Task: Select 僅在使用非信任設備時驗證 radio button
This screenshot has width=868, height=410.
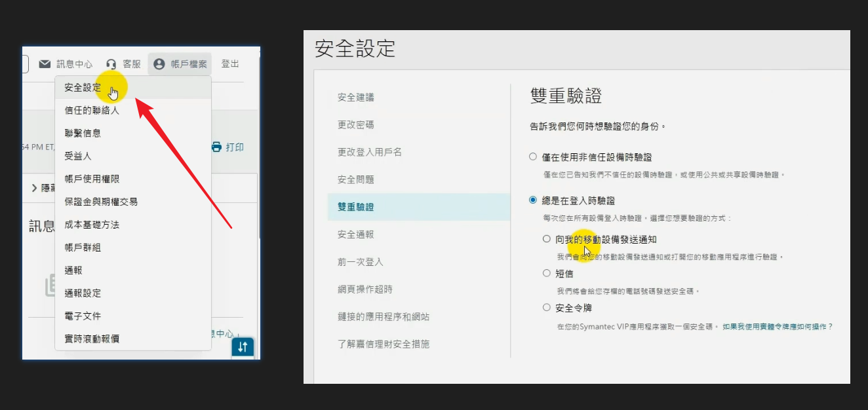Action: 533,157
